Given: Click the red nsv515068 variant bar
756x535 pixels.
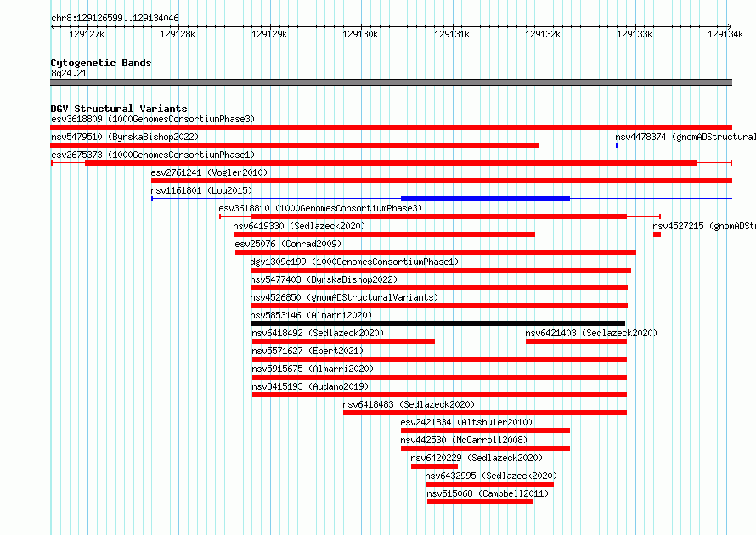Looking at the screenshot, I should click(480, 502).
